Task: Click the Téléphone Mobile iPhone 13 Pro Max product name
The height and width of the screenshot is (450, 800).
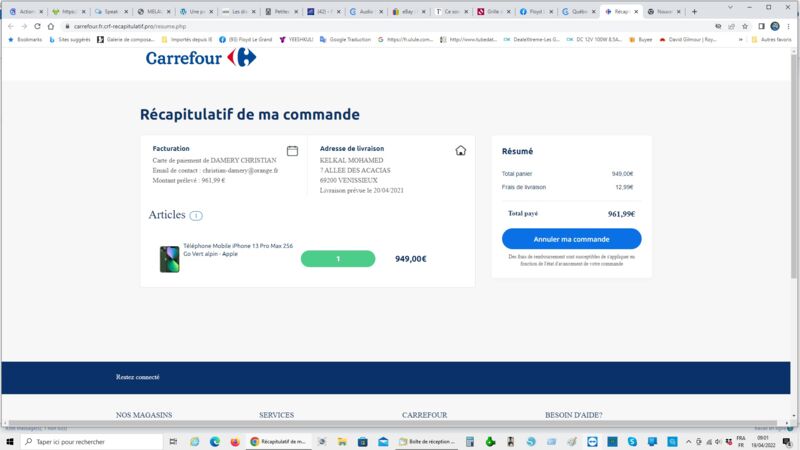Action: 238,249
